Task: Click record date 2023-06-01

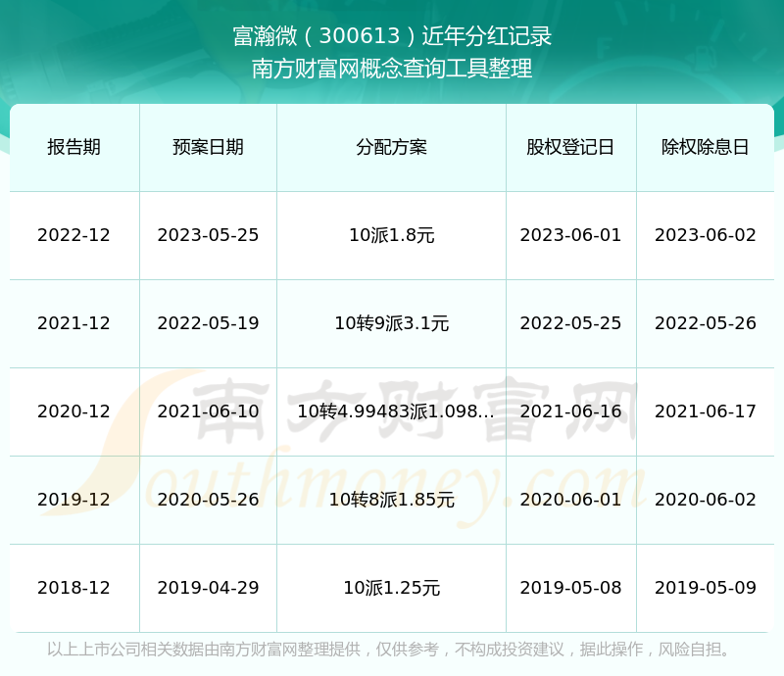Action: pyautogui.click(x=570, y=235)
